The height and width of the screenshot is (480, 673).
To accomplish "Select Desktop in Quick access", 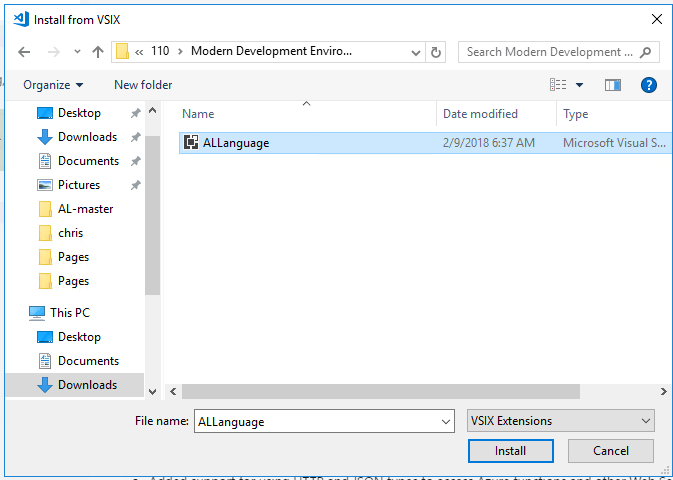I will pyautogui.click(x=79, y=113).
